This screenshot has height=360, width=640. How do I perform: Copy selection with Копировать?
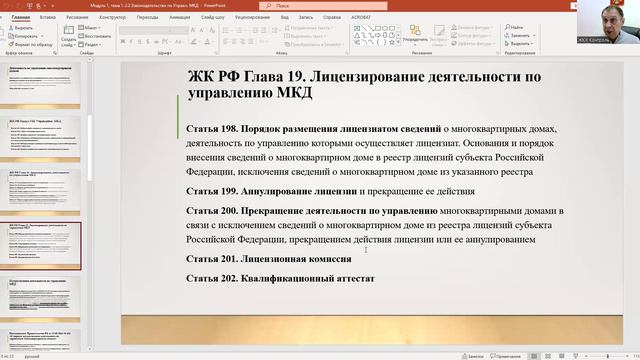[23, 36]
